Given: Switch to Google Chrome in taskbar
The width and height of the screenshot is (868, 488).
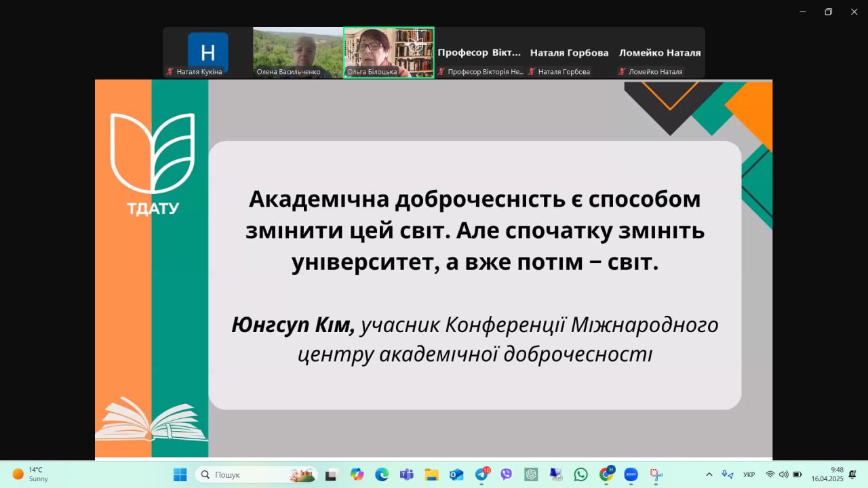Looking at the screenshot, I should coord(606,474).
